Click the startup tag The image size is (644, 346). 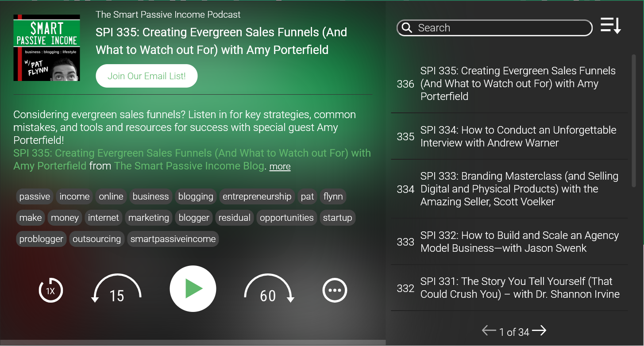pos(337,218)
